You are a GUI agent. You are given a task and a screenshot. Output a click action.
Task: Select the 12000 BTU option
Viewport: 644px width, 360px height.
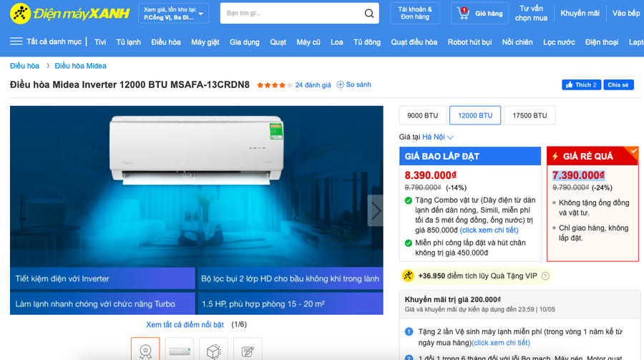click(x=475, y=115)
